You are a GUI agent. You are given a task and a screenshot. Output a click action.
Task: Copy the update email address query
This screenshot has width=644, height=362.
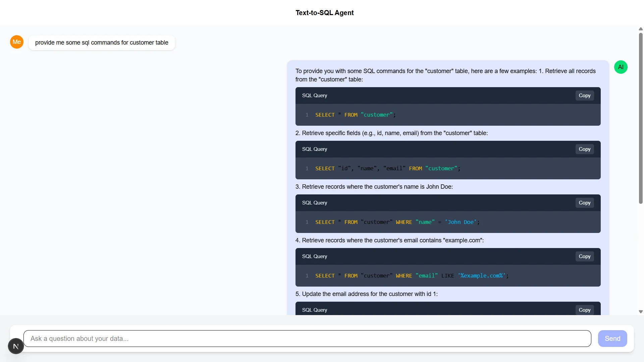[584, 310]
